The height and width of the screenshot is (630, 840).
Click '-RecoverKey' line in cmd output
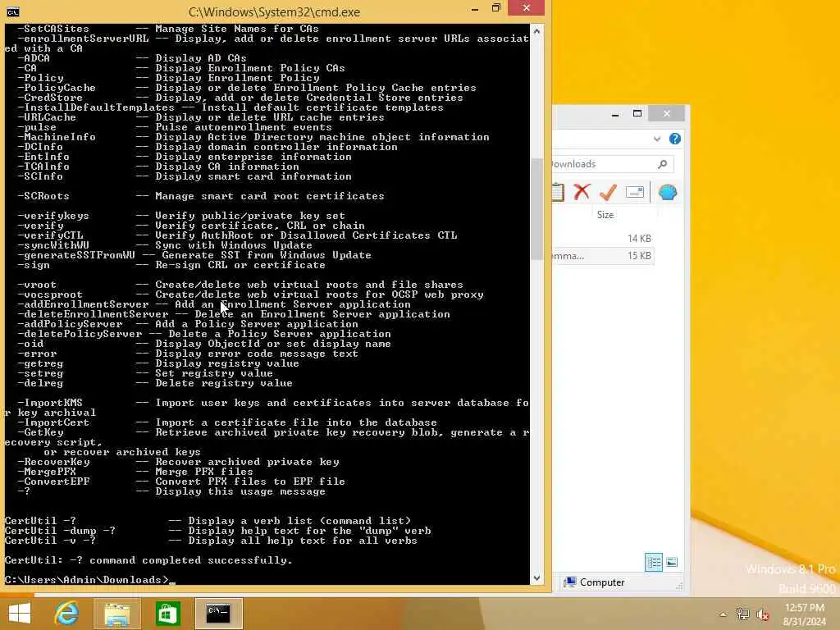[178, 462]
